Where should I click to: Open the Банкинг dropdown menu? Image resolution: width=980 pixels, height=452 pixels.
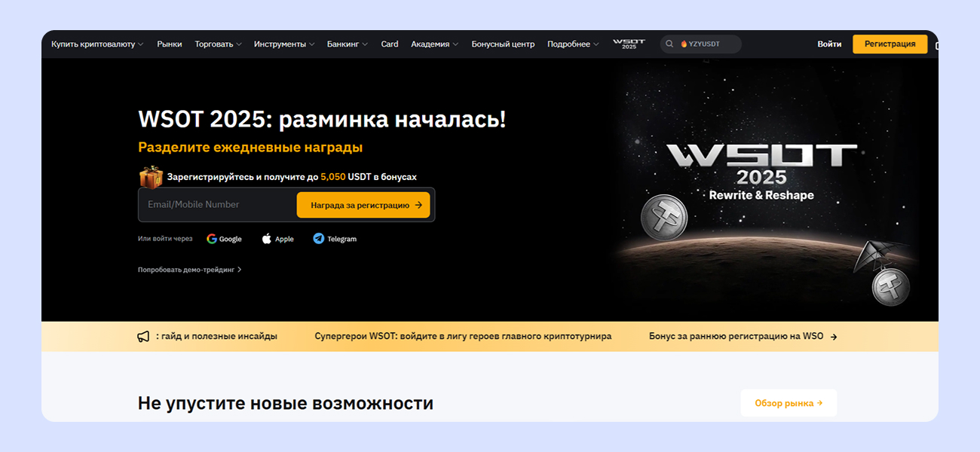click(x=347, y=44)
